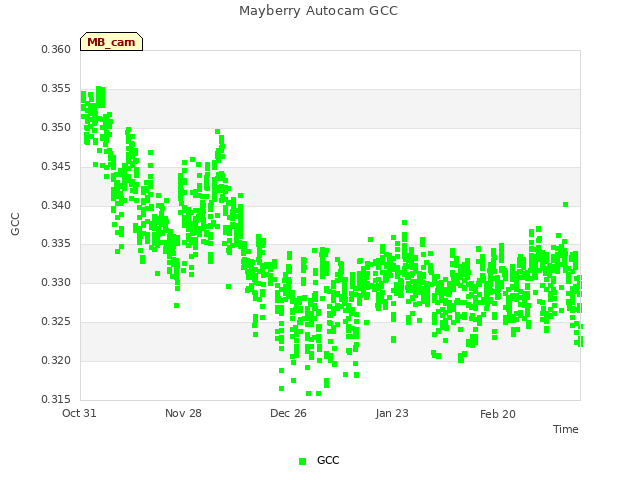Click the GCC legend label

pyautogui.click(x=328, y=460)
